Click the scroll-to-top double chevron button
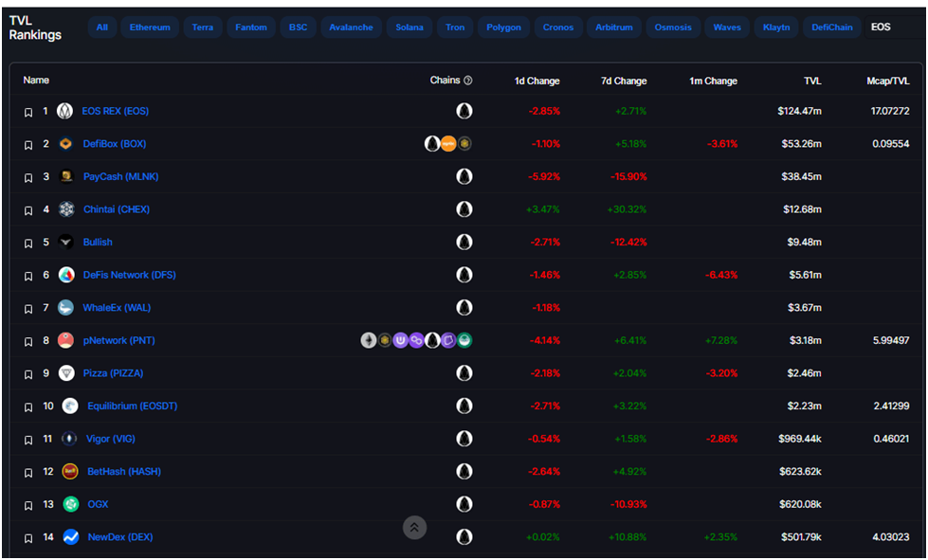The image size is (928, 560). pos(414,528)
